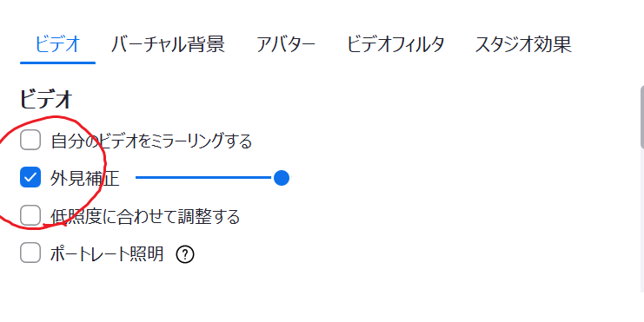The image size is (644, 322).
Task: Enable the ポートレート照明 checkbox
Action: pos(30,253)
